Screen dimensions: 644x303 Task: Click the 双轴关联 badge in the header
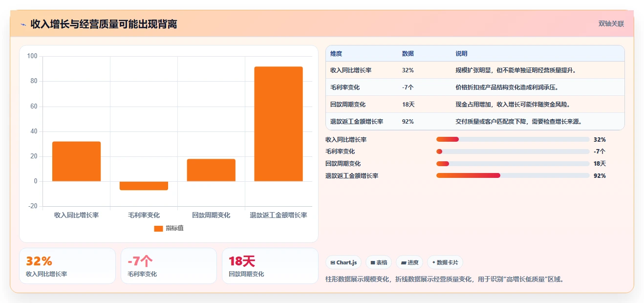pos(611,23)
